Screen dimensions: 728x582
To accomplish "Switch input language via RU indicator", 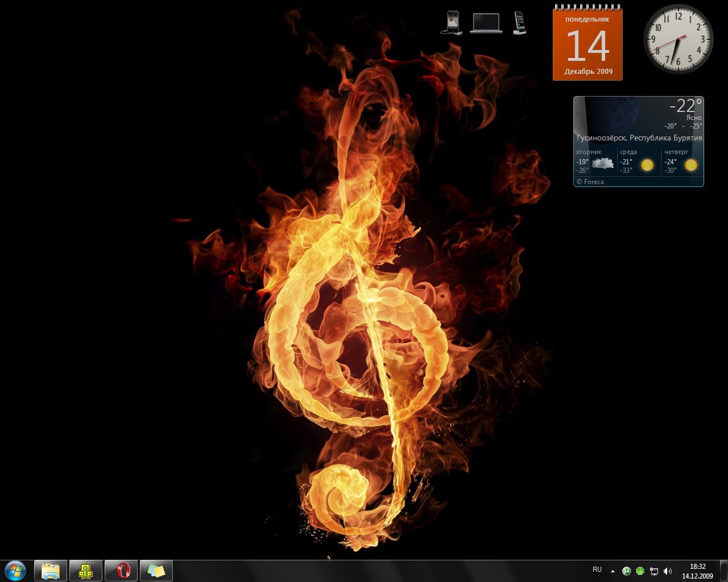I will 597,569.
